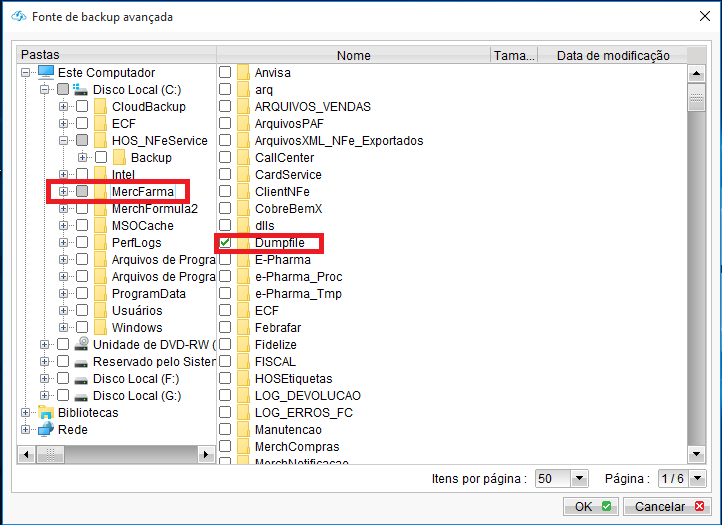Viewport: 722px width, 525px height.
Task: Check the E-Pharma folder checkbox
Action: [225, 260]
